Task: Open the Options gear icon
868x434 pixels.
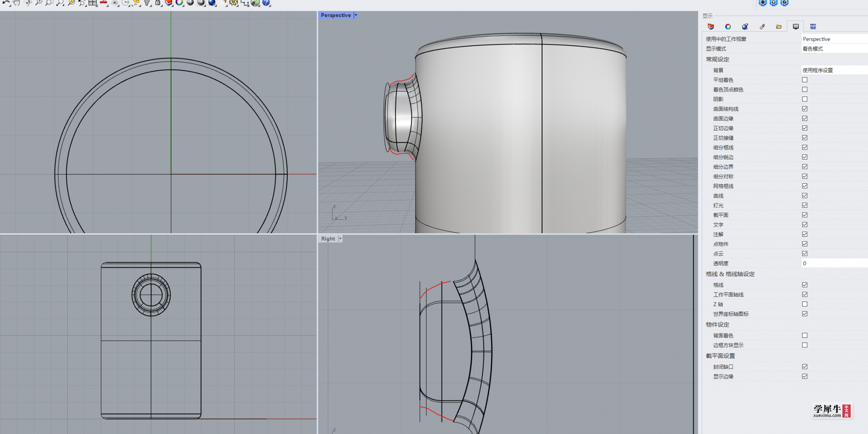Action: 233,3
